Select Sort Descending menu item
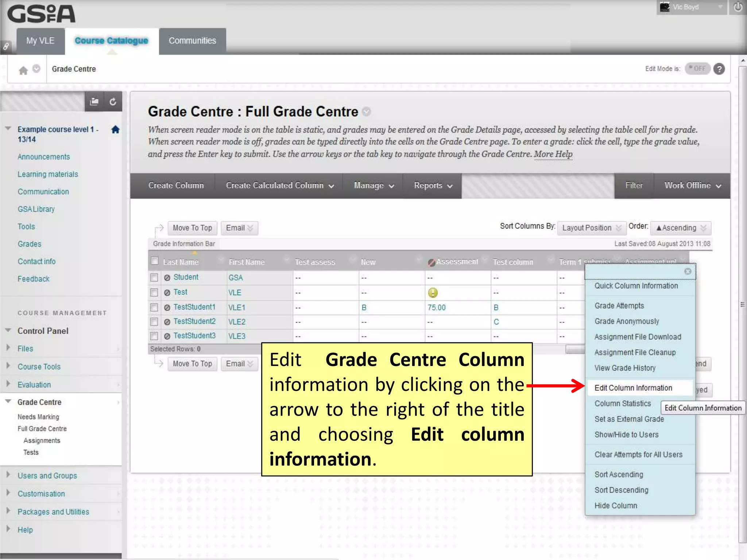Screen dimensions: 747x560 (x=622, y=490)
